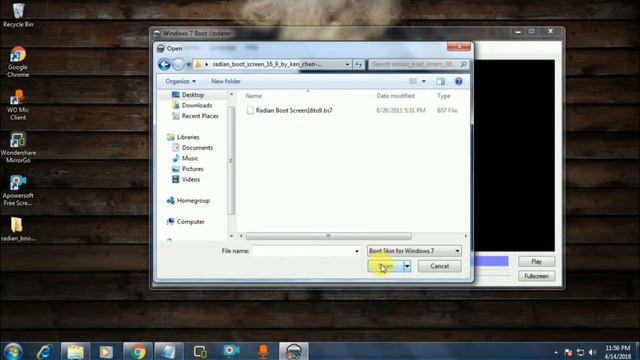Screen dimensions: 640x360
Task: Close the Open dialog
Action: pos(459,47)
